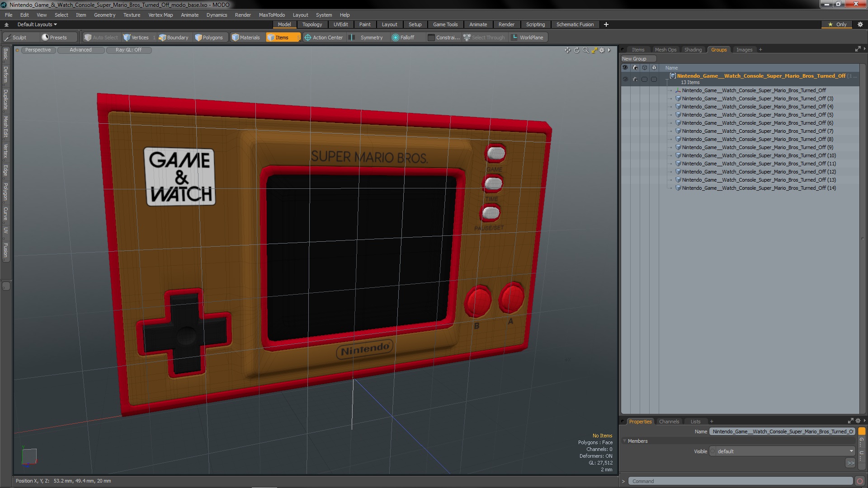Viewport: 868px width, 488px height.
Task: Click the command record circle button
Action: 860,481
